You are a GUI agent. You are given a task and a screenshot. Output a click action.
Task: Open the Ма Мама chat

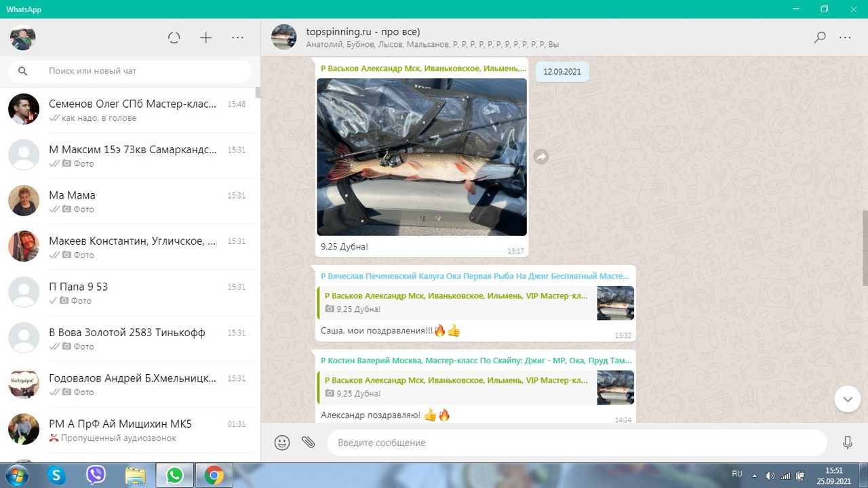[129, 201]
